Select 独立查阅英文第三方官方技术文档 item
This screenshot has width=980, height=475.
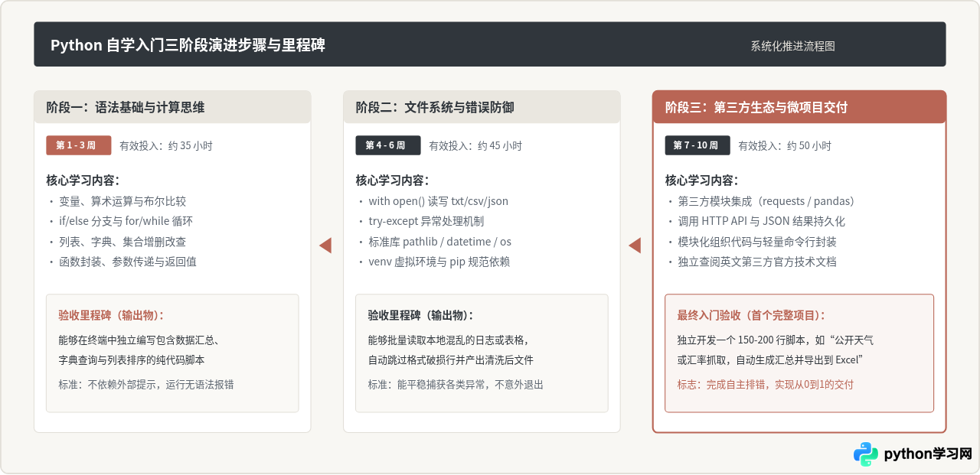coord(757,262)
